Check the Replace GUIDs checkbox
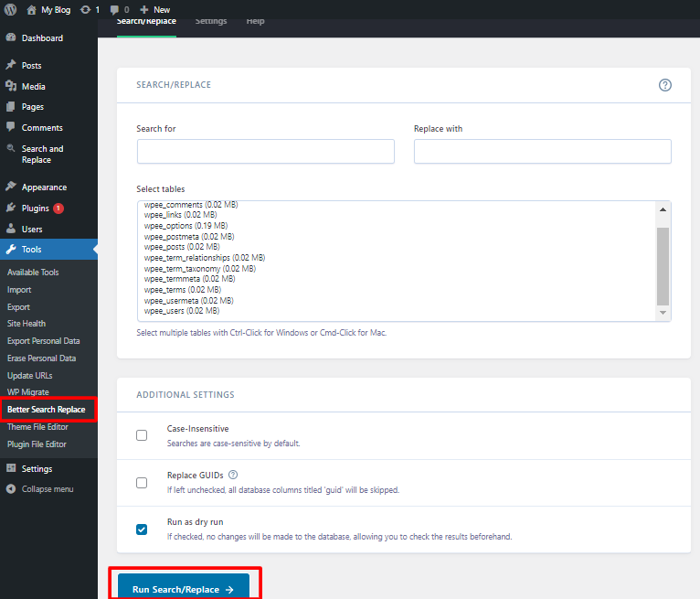Image resolution: width=700 pixels, height=599 pixels. tap(142, 483)
